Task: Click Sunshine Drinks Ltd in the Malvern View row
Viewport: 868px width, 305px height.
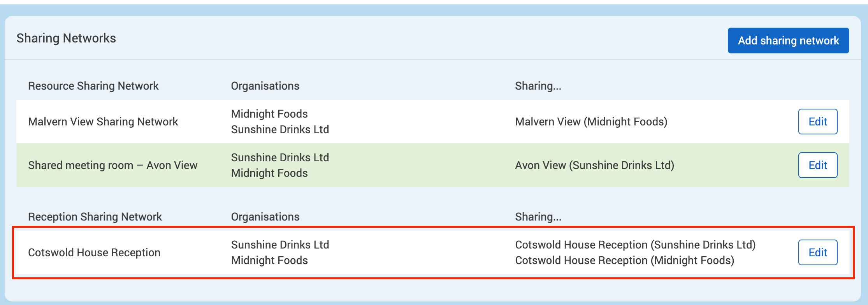Action: (280, 129)
